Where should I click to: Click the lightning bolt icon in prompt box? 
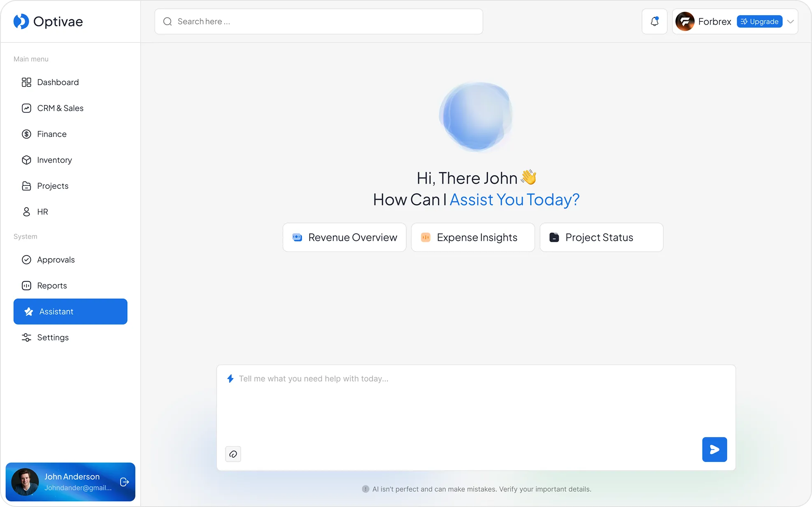(230, 378)
